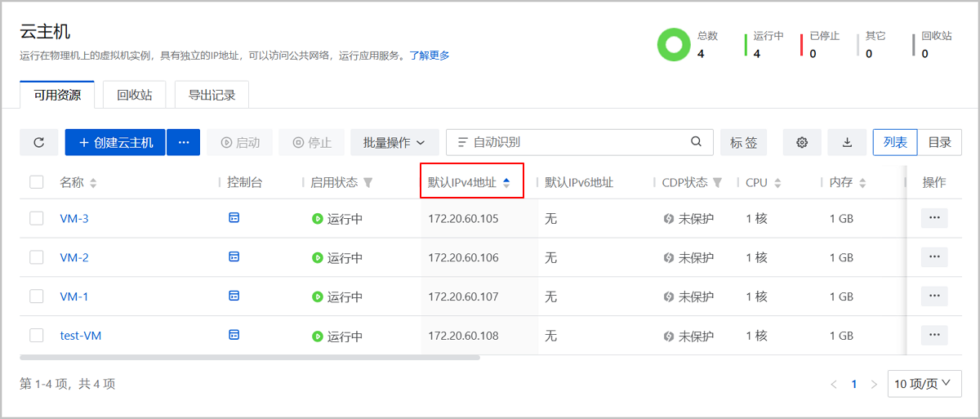Open the 导出记录 tab

tap(212, 95)
